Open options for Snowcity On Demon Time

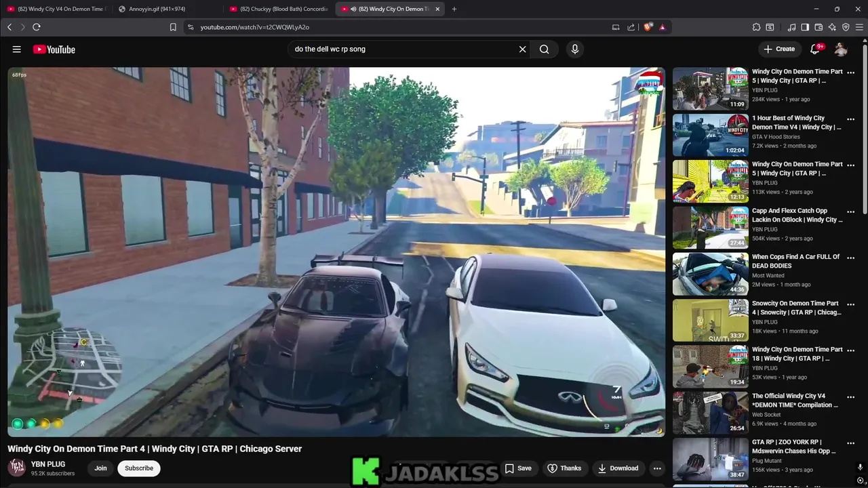(850, 305)
